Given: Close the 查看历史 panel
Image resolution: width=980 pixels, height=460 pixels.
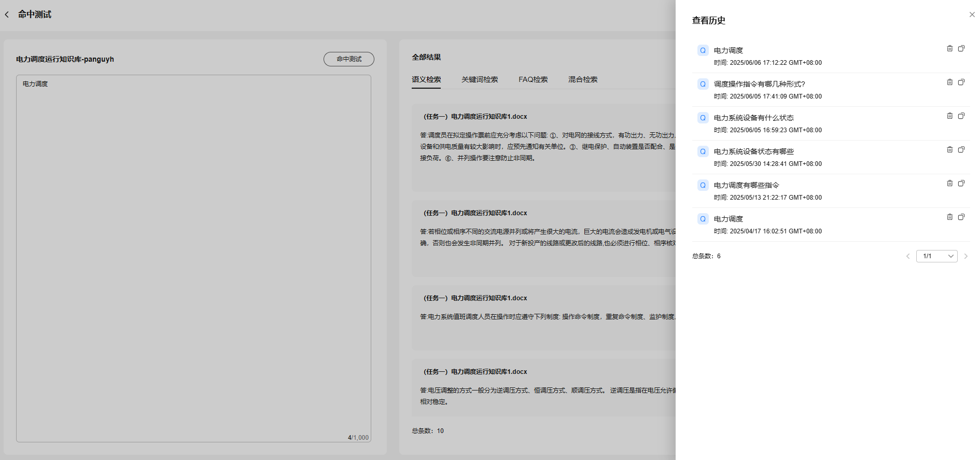Looking at the screenshot, I should [972, 15].
